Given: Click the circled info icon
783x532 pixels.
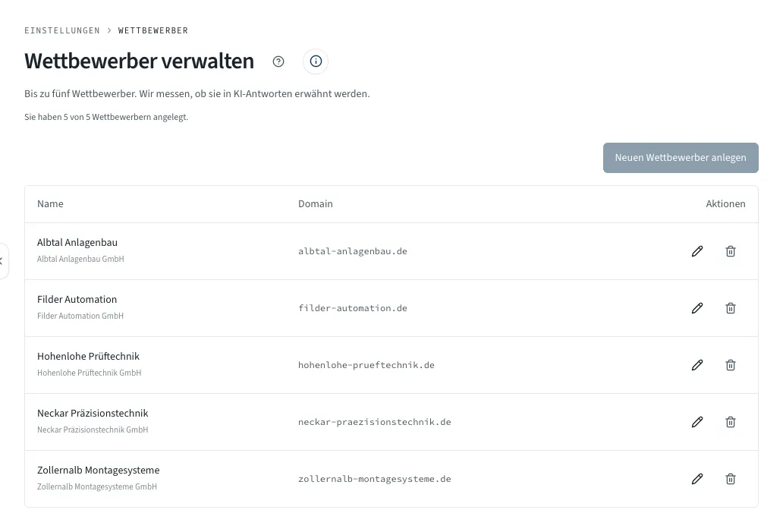Looking at the screenshot, I should point(316,61).
